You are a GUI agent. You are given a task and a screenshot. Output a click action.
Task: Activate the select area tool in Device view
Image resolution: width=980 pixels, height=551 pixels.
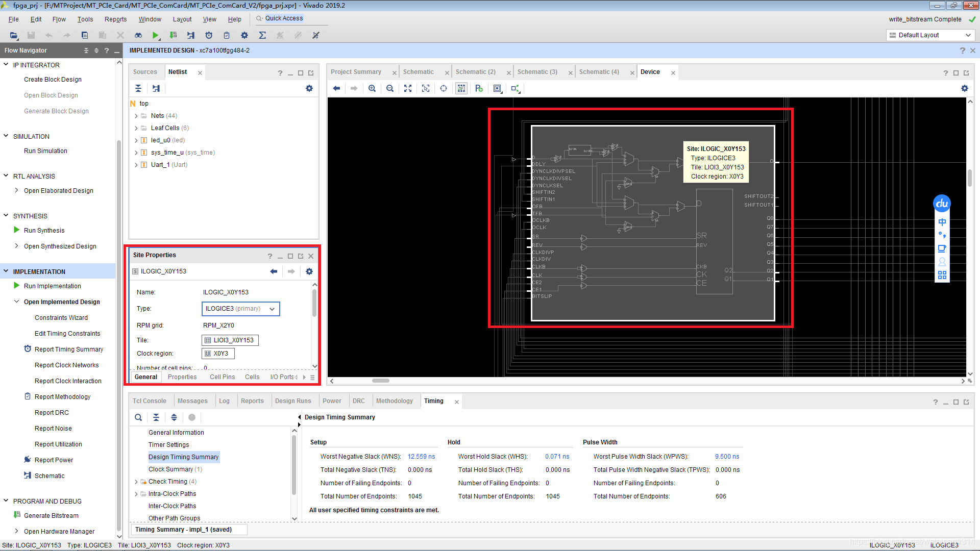click(426, 88)
